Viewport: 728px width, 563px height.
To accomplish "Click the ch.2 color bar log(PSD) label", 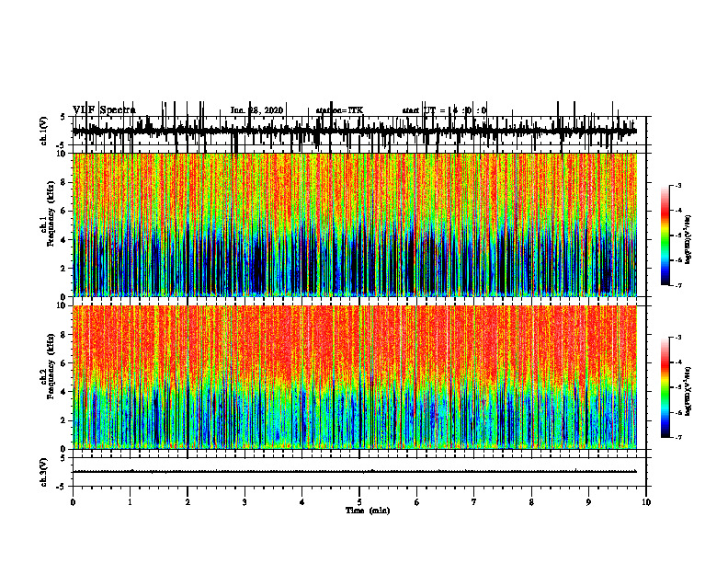I will point(688,391).
